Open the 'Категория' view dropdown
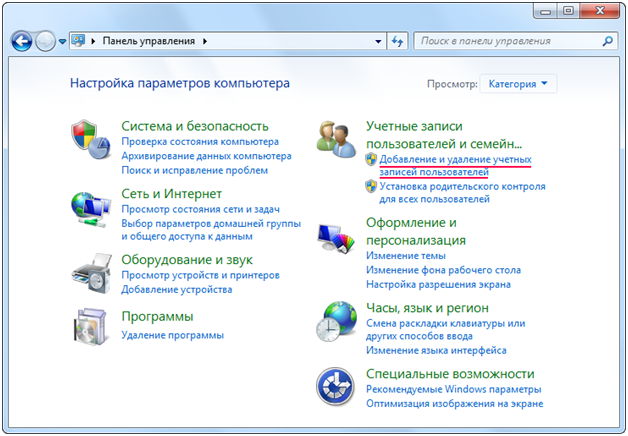The image size is (628, 436). coord(518,84)
